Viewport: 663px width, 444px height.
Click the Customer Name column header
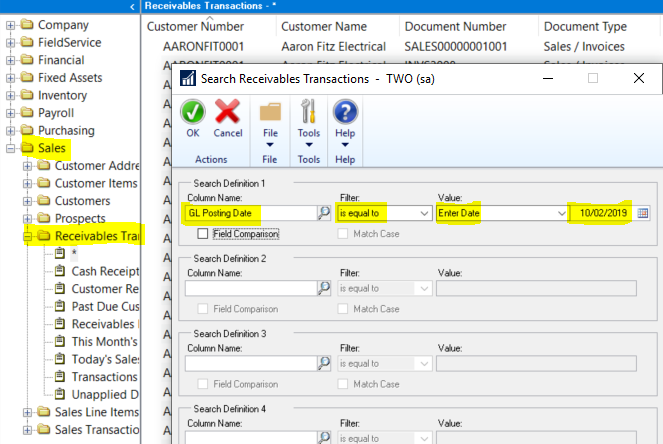point(322,25)
